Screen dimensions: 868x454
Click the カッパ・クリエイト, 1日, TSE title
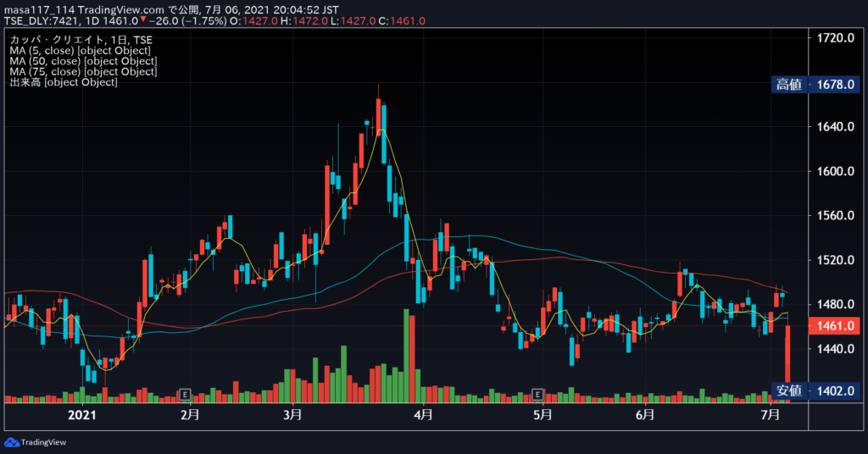[81, 40]
